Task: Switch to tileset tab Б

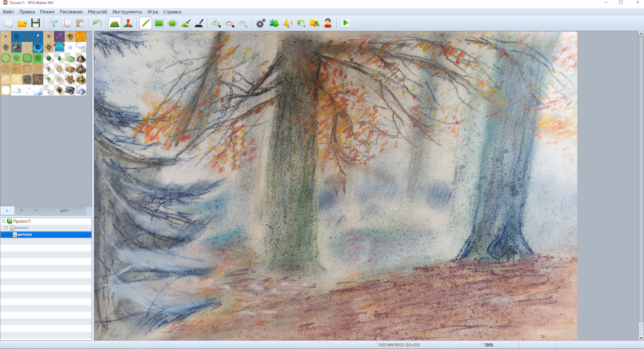Action: [x=22, y=211]
